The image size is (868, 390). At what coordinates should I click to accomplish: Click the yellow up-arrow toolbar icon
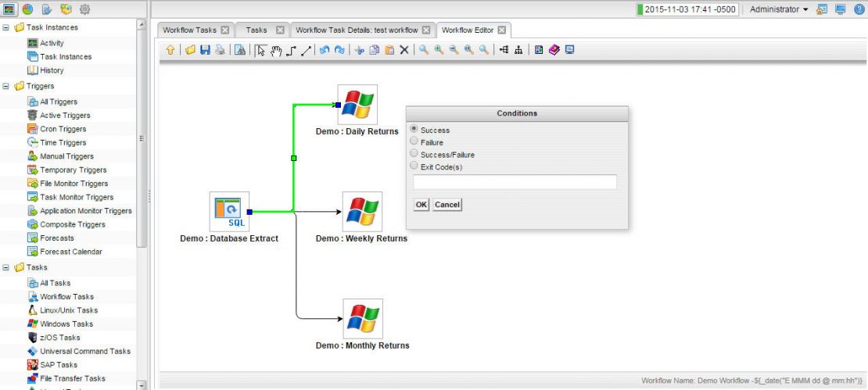(x=170, y=50)
